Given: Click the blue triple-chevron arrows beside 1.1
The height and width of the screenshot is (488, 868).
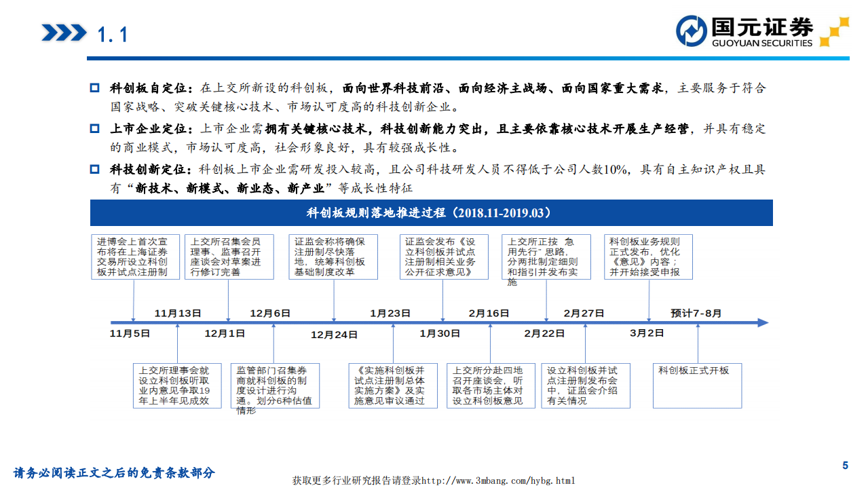Looking at the screenshot, I should [x=64, y=33].
